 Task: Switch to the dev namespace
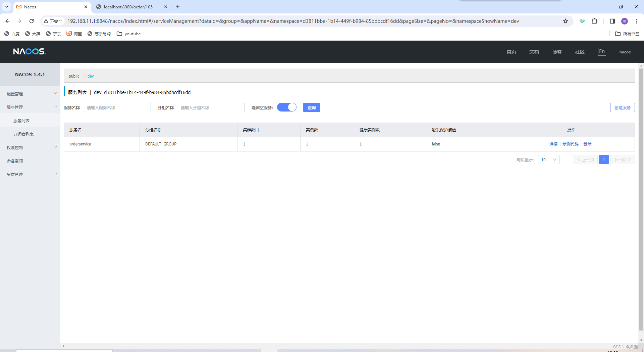91,76
